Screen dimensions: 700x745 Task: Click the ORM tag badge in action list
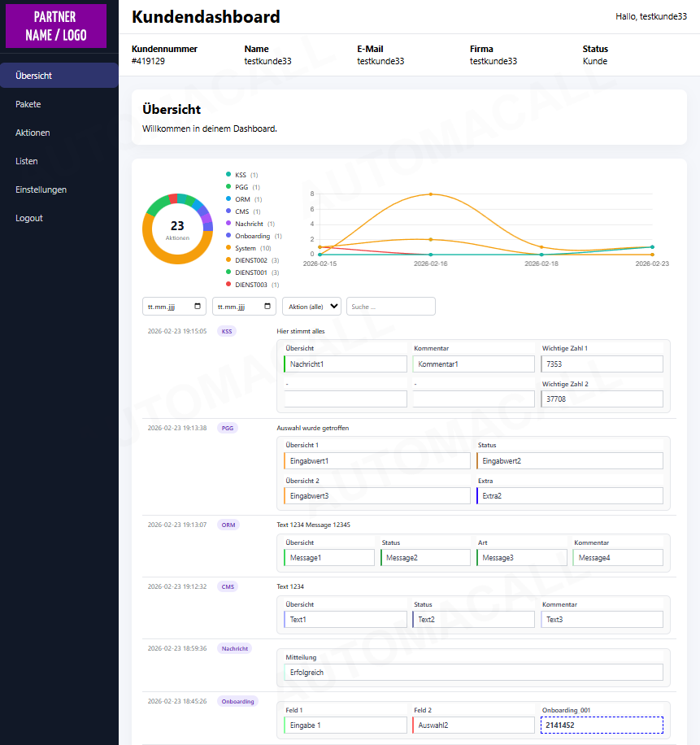pyautogui.click(x=228, y=525)
